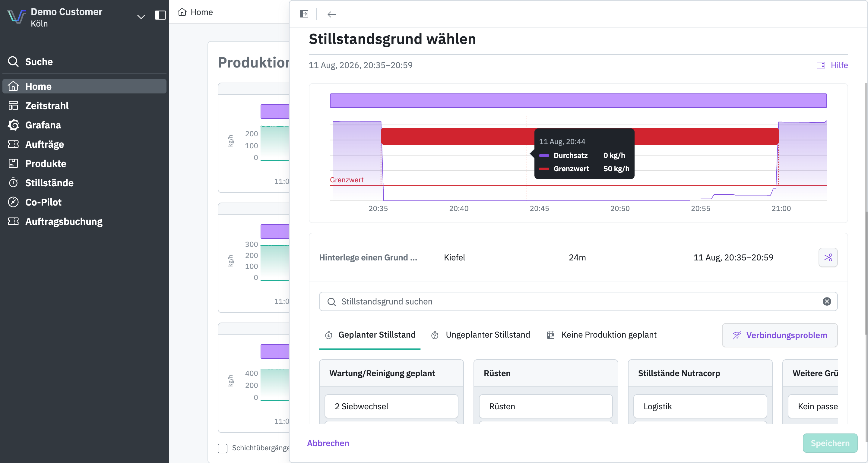Switch to Ungeplanter Stillstand tab
Image resolution: width=868 pixels, height=463 pixels.
[480, 335]
